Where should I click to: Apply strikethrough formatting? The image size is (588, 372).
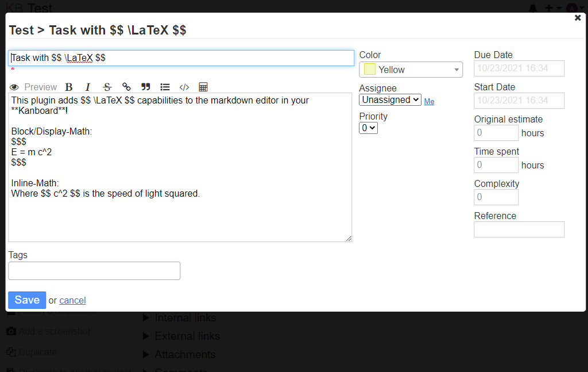107,87
